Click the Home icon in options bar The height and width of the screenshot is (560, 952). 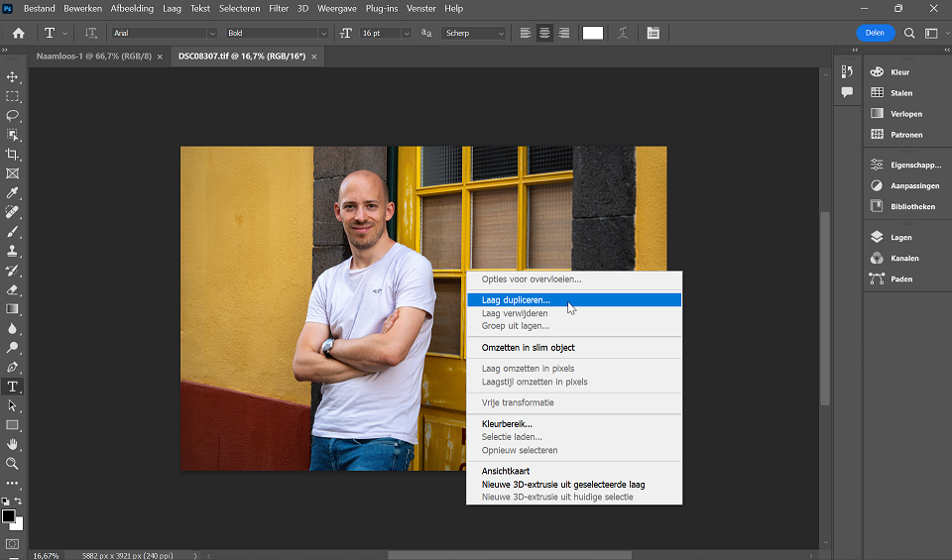(x=18, y=33)
